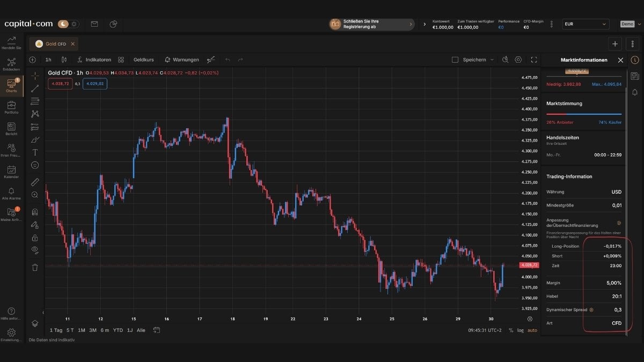Image resolution: width=644 pixels, height=362 pixels.
Task: Select the brush drawing tool
Action: pyautogui.click(x=35, y=139)
